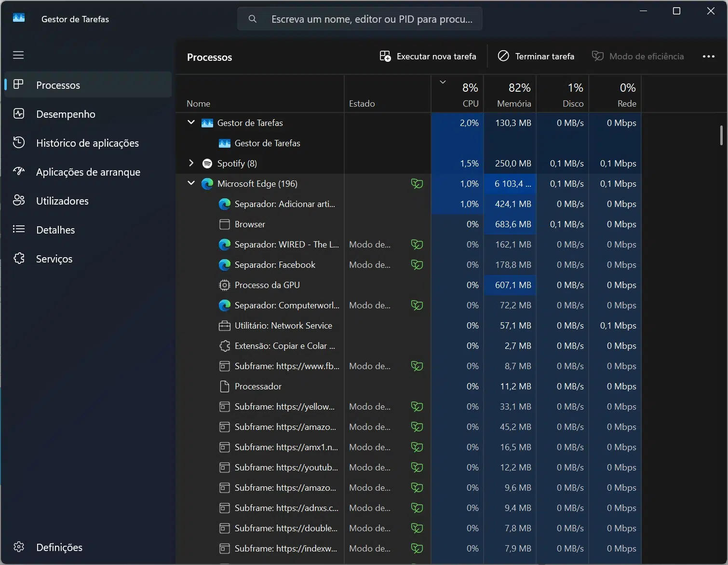Select the Processos navigation tab
728x565 pixels.
pyautogui.click(x=58, y=85)
